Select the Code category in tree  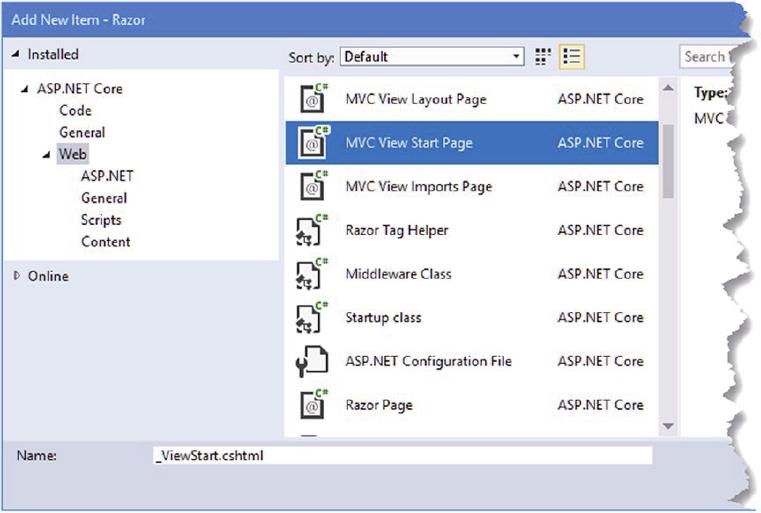pyautogui.click(x=75, y=111)
